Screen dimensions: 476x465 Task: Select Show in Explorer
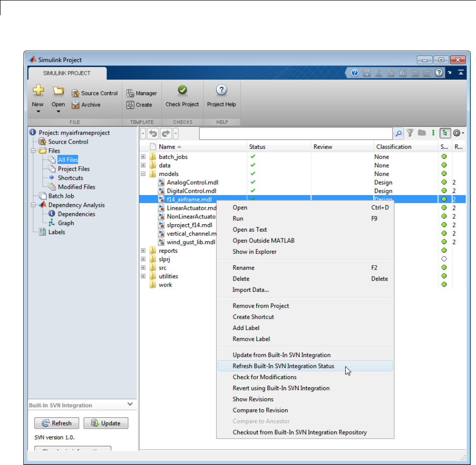click(x=306, y=252)
